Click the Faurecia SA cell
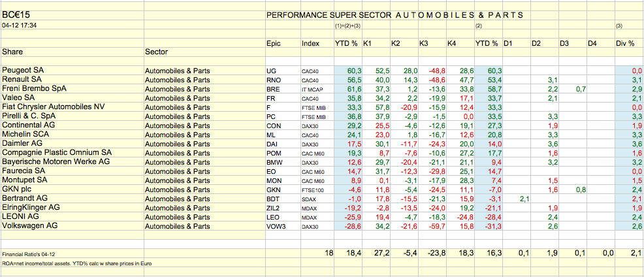 coord(72,170)
